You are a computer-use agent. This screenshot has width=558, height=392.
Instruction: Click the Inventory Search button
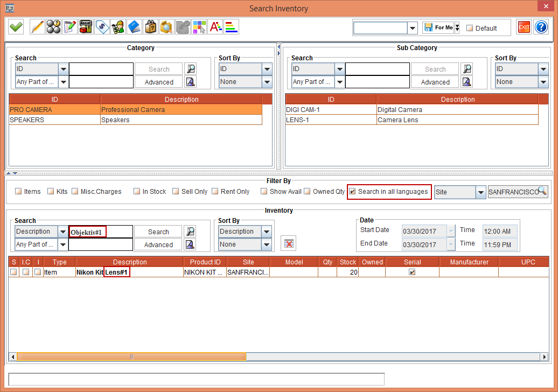pyautogui.click(x=158, y=232)
